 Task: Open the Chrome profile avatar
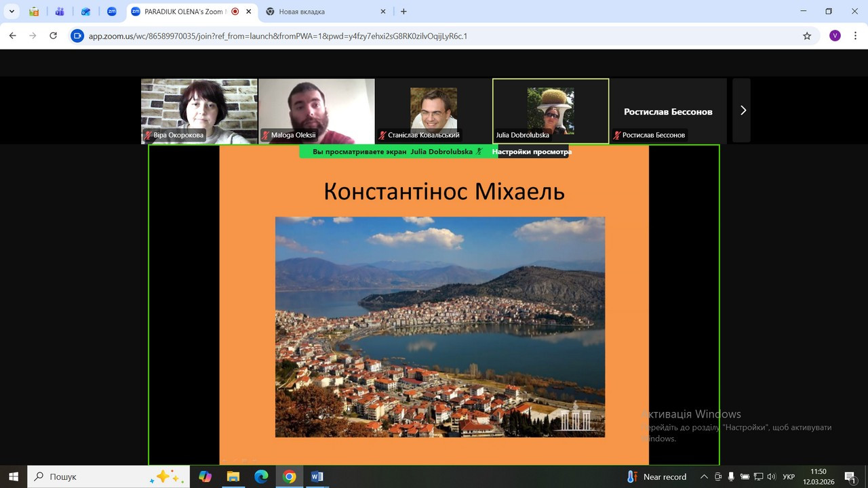835,36
